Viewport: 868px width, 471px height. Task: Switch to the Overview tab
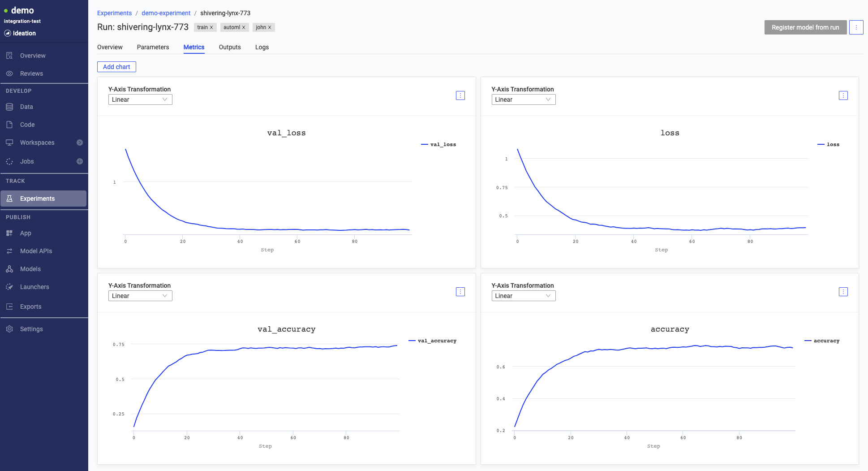click(110, 47)
